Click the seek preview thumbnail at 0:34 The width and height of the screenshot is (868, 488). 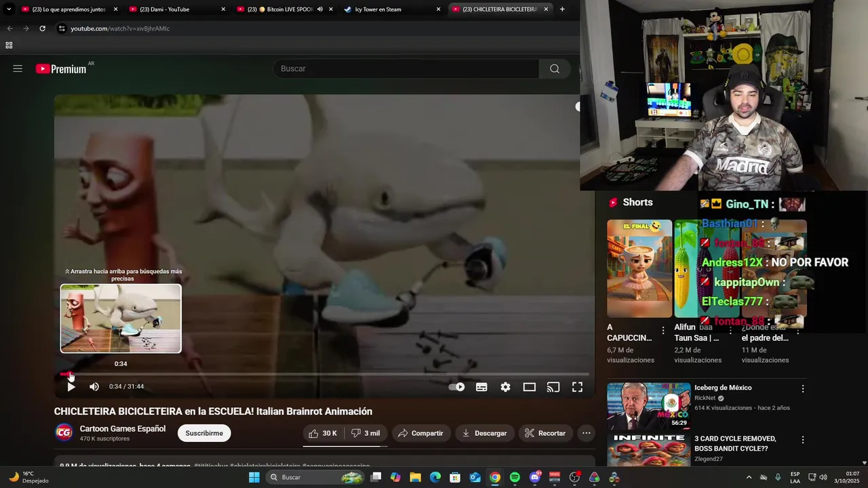[x=121, y=319]
